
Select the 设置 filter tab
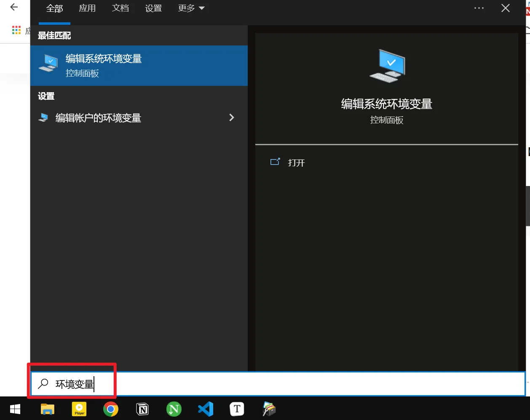[x=153, y=8]
